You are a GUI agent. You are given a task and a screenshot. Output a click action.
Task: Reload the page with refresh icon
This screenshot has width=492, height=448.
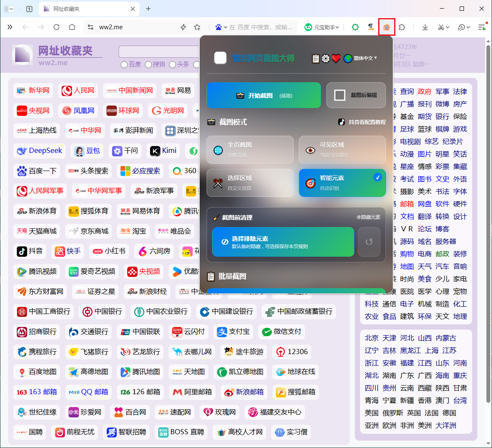(x=56, y=27)
